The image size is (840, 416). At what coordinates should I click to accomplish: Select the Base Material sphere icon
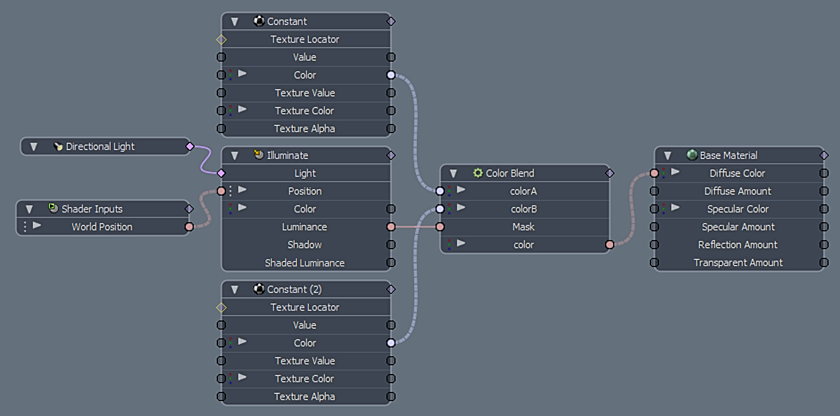tap(692, 155)
